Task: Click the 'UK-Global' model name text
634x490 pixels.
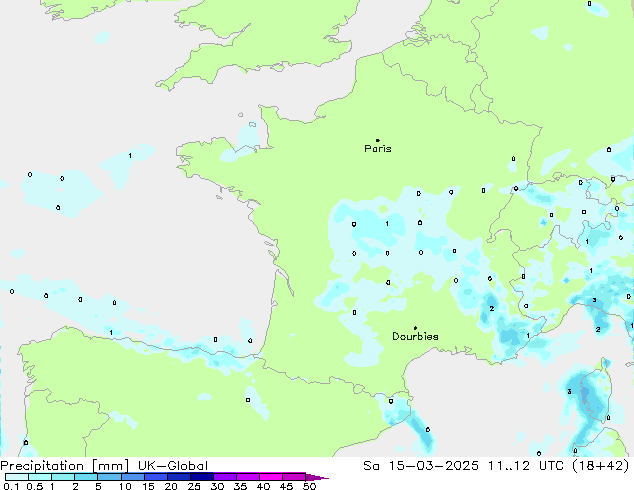Action: (173, 466)
